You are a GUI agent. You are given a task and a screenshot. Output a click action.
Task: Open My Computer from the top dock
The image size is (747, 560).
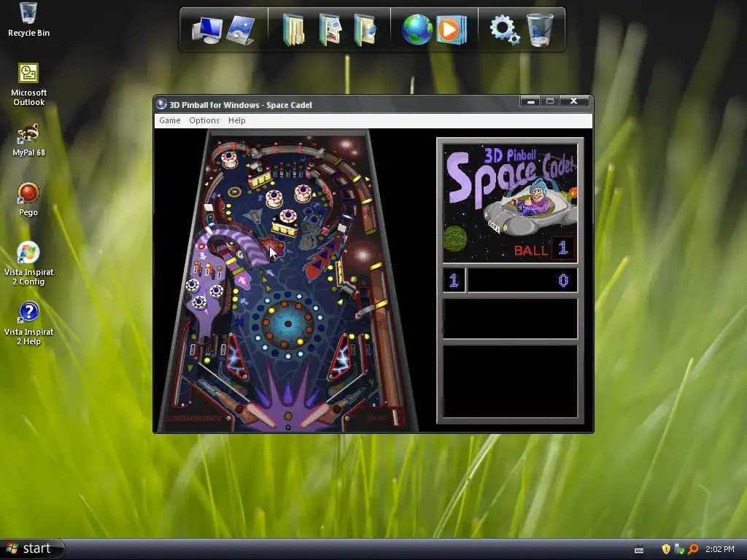click(x=206, y=30)
